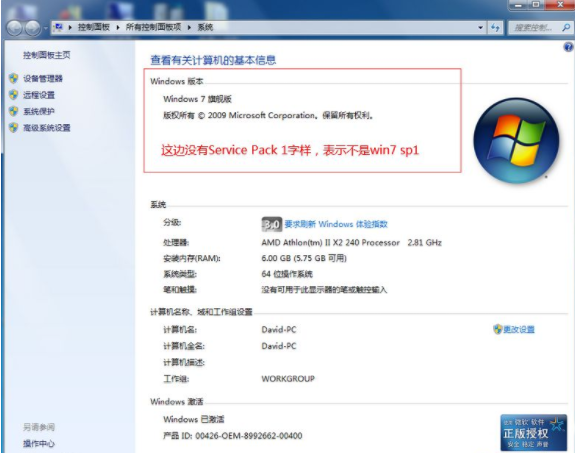
Task: Click shield icon beside 高级系统设置
Action: click(x=14, y=127)
